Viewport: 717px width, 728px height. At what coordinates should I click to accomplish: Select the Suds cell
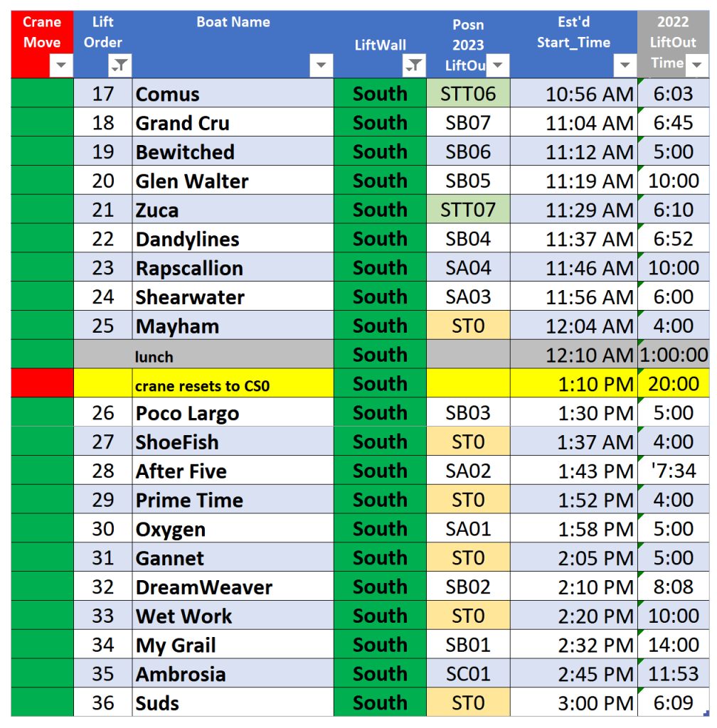point(233,702)
